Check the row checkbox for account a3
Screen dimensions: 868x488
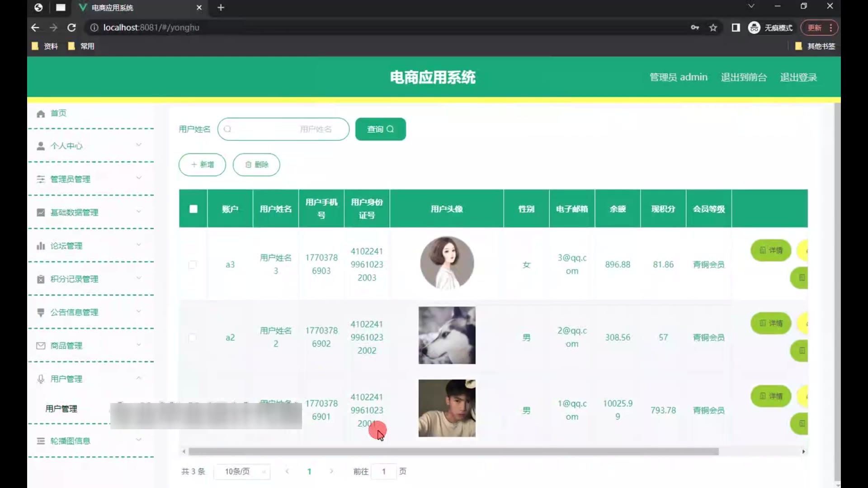(193, 264)
